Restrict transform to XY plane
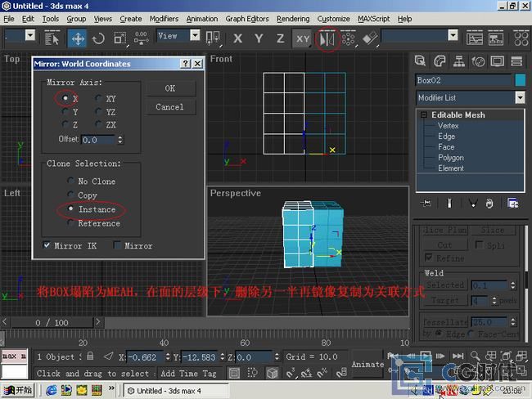The image size is (532, 399). pyautogui.click(x=302, y=38)
